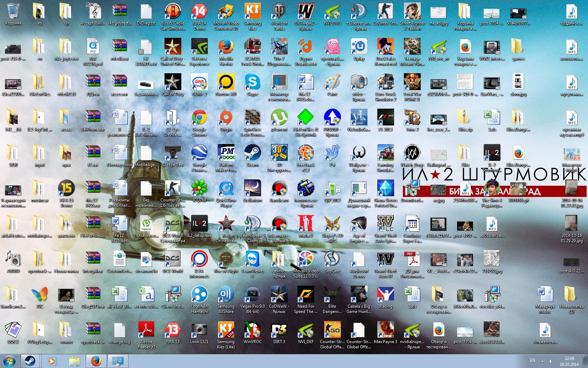Viewport: 588px width, 368px height.
Task: Open Watch Dogs game icon
Action: (x=412, y=156)
